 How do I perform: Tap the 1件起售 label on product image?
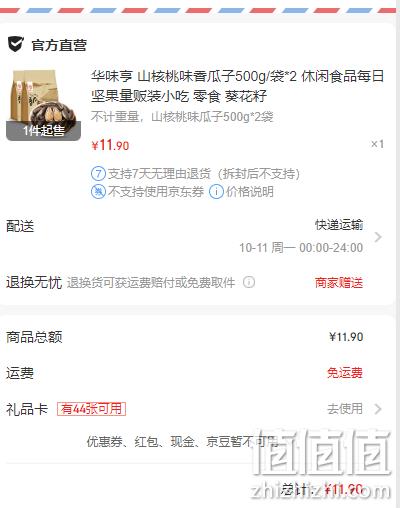43,131
